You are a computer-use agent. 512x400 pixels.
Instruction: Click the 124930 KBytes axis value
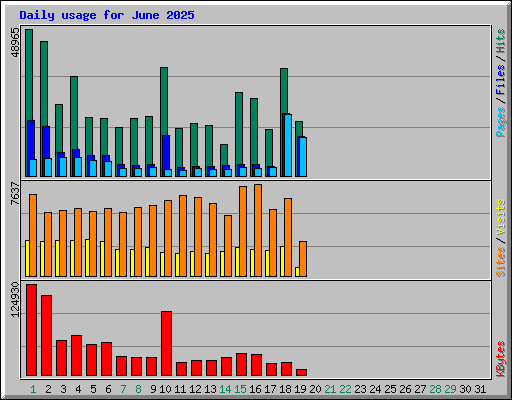(15, 299)
